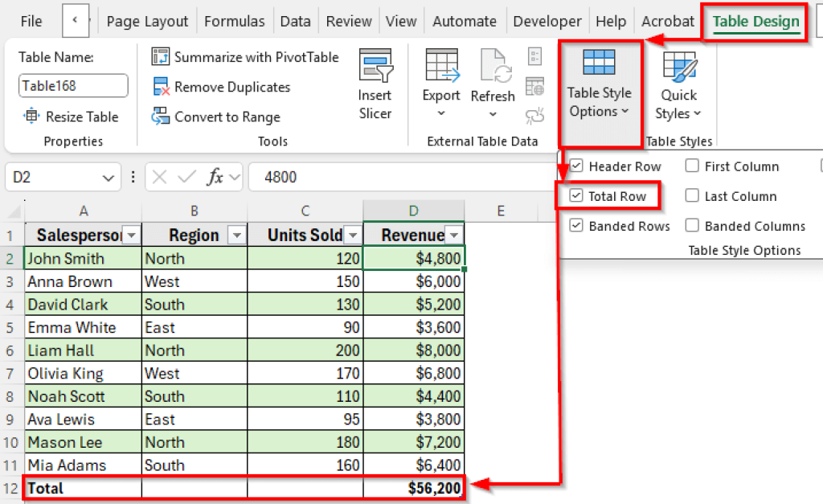
Task: Open the Quick Styles gallery
Action: coord(679,68)
